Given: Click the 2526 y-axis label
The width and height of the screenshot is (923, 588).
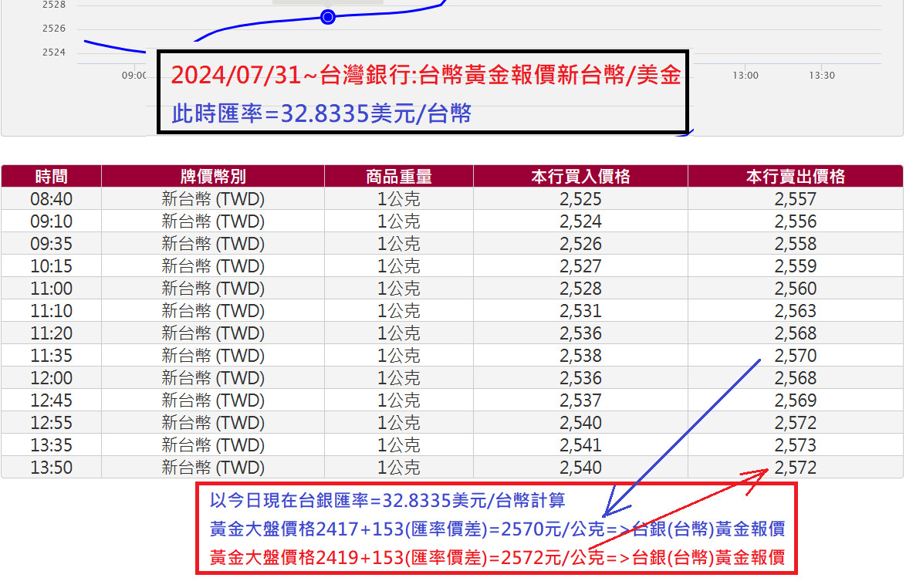Looking at the screenshot, I should [x=53, y=29].
